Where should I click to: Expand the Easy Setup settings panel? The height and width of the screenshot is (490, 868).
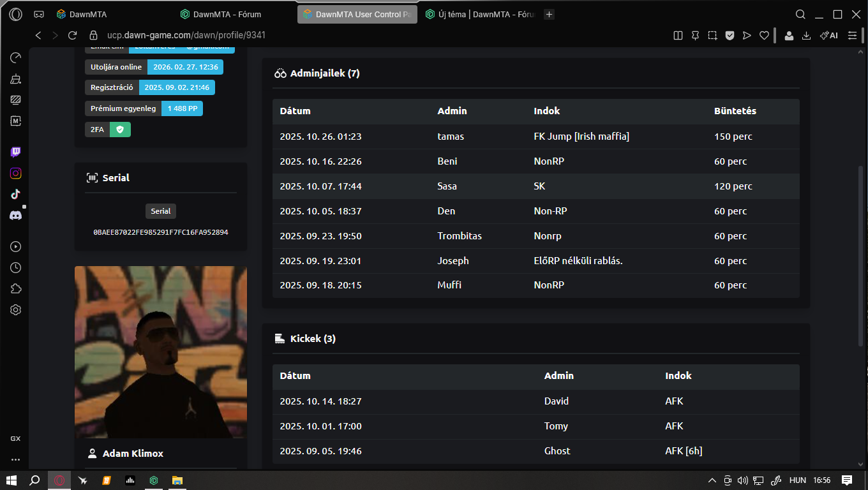(x=852, y=36)
